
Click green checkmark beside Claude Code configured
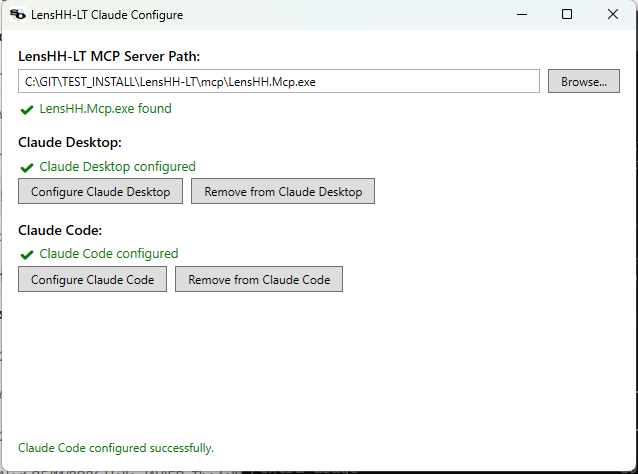coord(27,255)
